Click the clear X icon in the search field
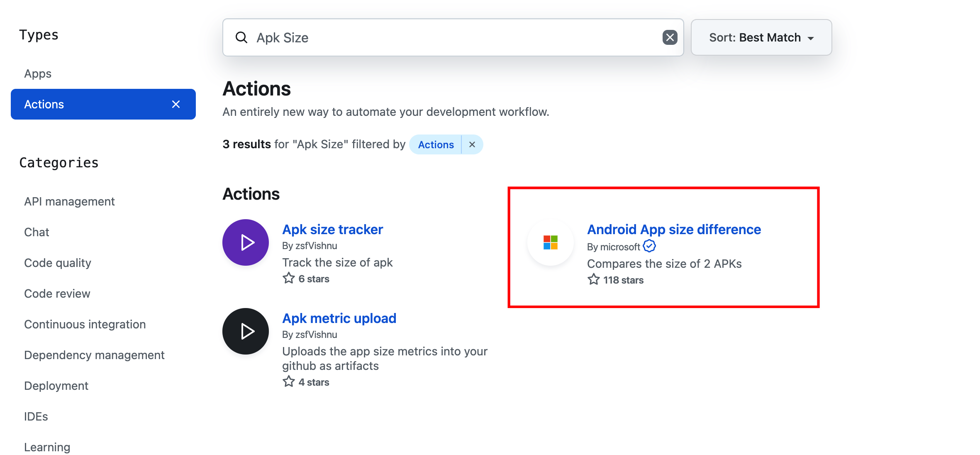Image resolution: width=980 pixels, height=455 pixels. (669, 37)
